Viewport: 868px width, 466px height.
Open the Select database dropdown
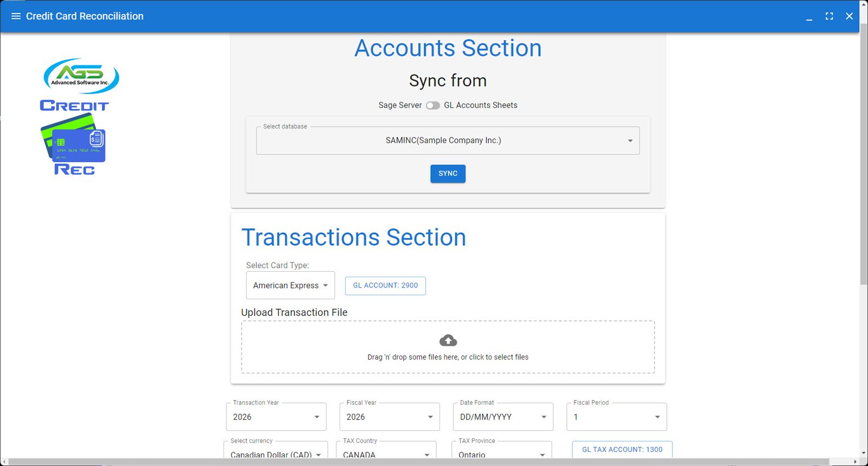click(x=448, y=141)
